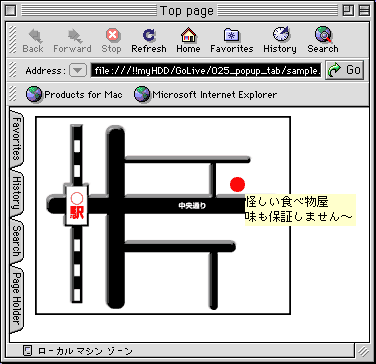Click the station sign on map

(x=77, y=206)
